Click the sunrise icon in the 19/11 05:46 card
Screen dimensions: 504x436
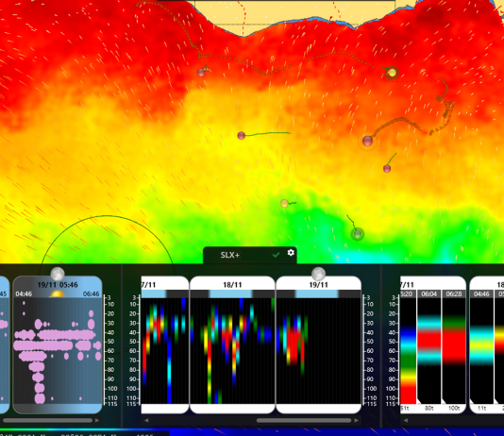pos(57,293)
